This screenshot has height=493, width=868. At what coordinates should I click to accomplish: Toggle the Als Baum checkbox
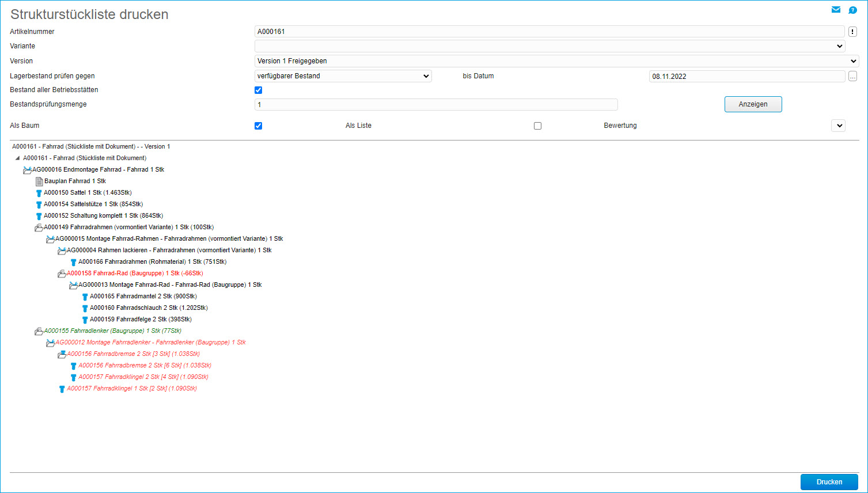click(x=258, y=126)
